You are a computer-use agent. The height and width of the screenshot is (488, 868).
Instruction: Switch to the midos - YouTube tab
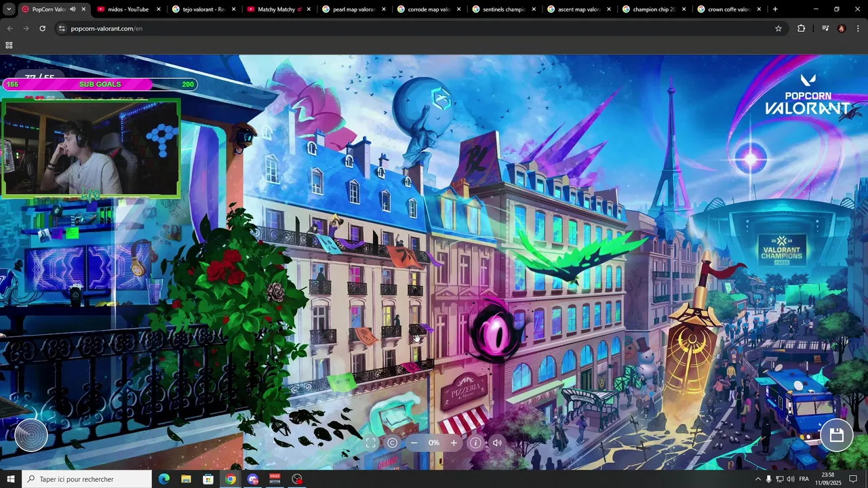(x=129, y=9)
